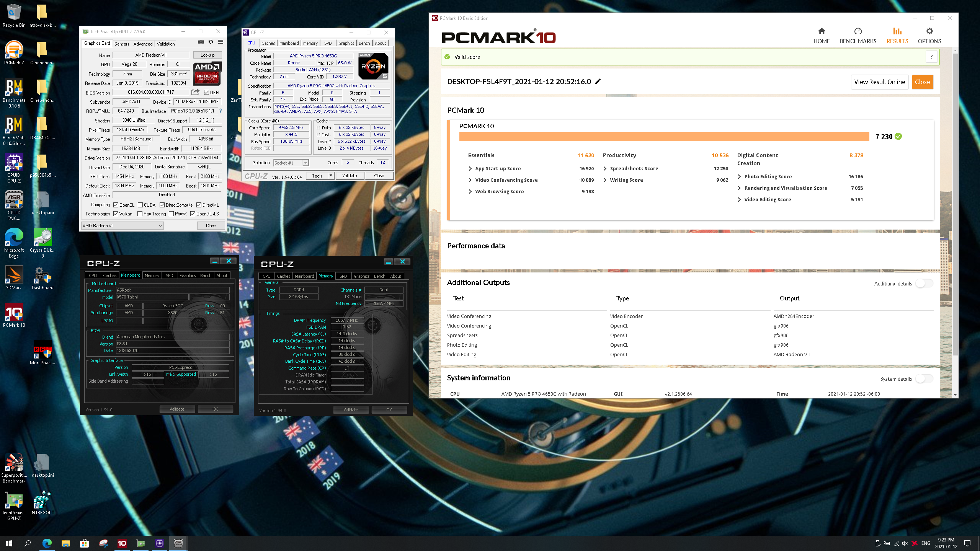The image size is (980, 551).
Task: Select the RESULTS bar chart icon
Action: pos(897,31)
